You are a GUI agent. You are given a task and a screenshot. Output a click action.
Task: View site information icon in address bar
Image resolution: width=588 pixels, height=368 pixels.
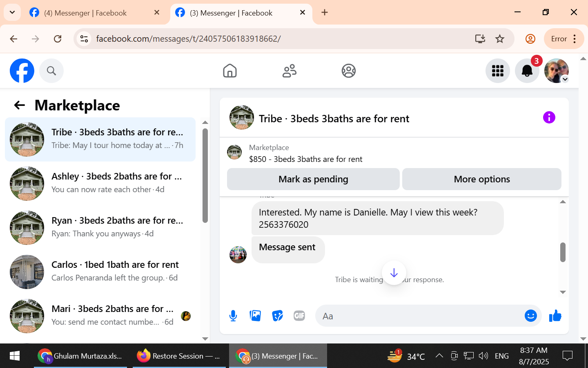pyautogui.click(x=84, y=39)
